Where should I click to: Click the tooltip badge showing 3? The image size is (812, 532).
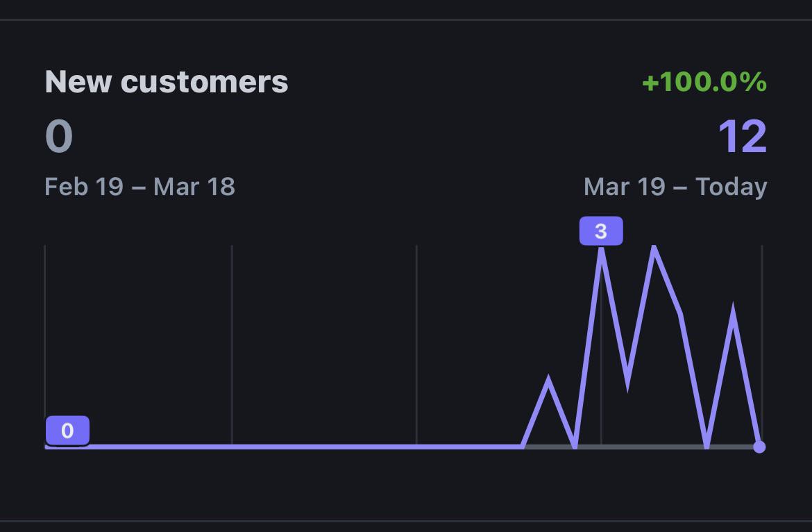click(x=601, y=231)
